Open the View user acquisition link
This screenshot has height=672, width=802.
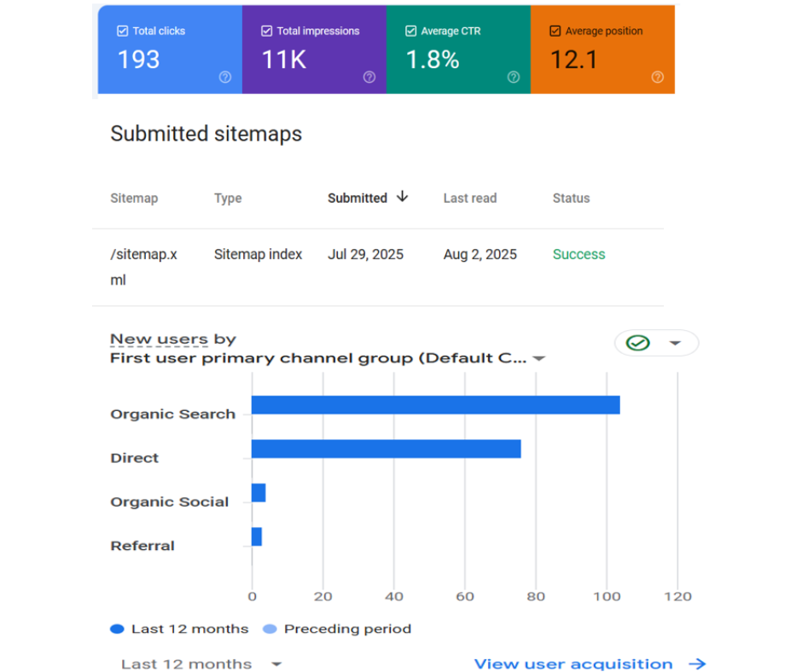point(573,663)
